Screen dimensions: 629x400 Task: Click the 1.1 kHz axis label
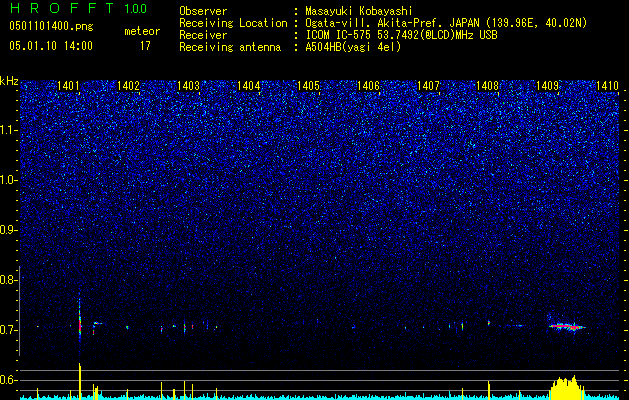(x=9, y=130)
